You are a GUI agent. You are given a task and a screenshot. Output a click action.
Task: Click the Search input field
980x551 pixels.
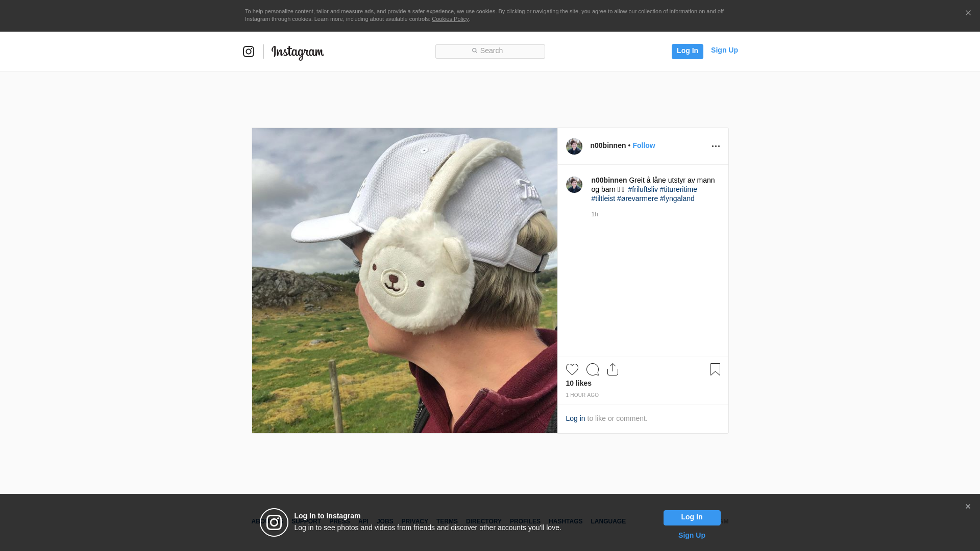coord(490,51)
